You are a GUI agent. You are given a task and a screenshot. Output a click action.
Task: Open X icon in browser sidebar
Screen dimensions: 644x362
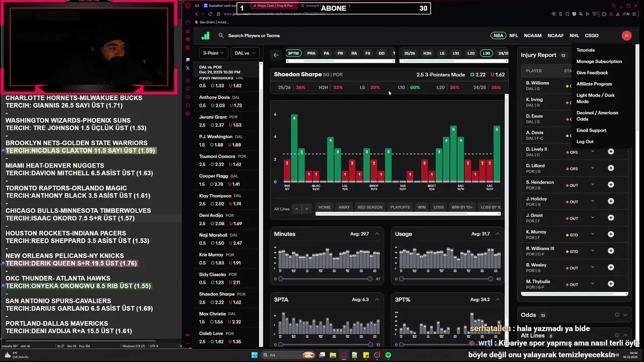point(188,68)
